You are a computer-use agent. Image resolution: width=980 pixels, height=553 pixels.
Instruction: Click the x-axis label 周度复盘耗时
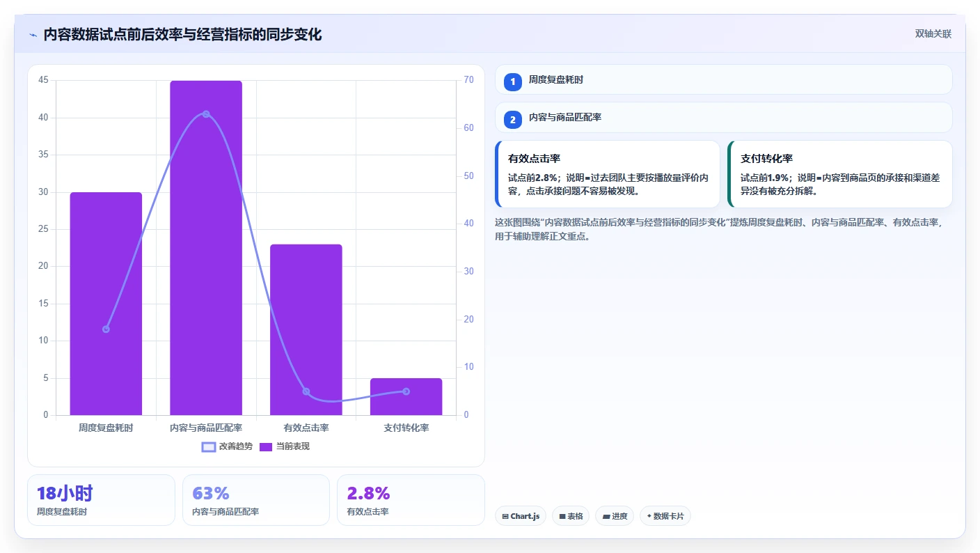pos(106,428)
